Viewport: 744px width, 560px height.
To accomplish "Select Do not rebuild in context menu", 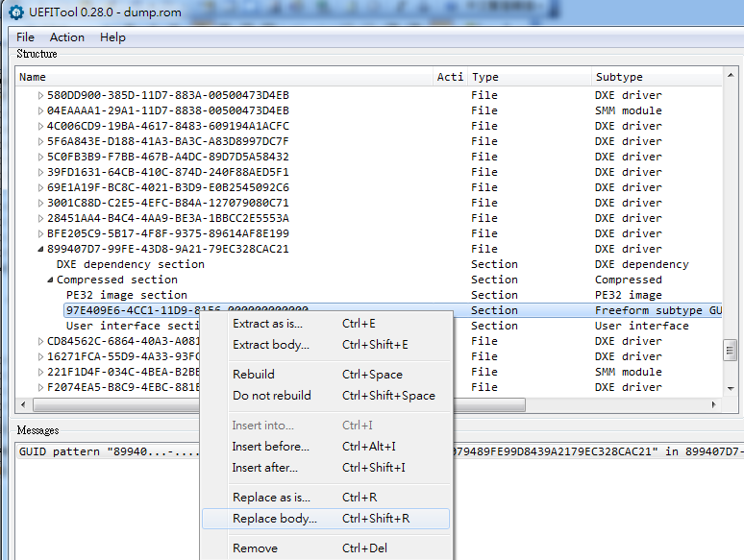I will 326,396.
